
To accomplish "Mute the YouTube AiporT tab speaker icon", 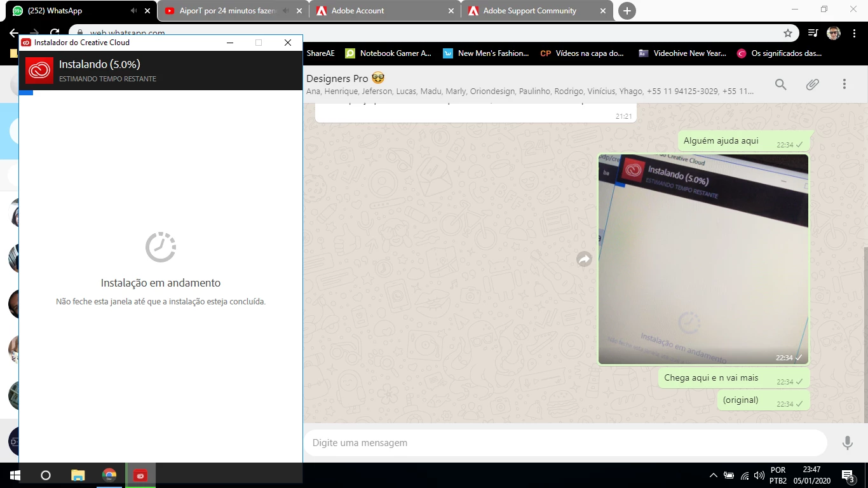I will tap(285, 11).
